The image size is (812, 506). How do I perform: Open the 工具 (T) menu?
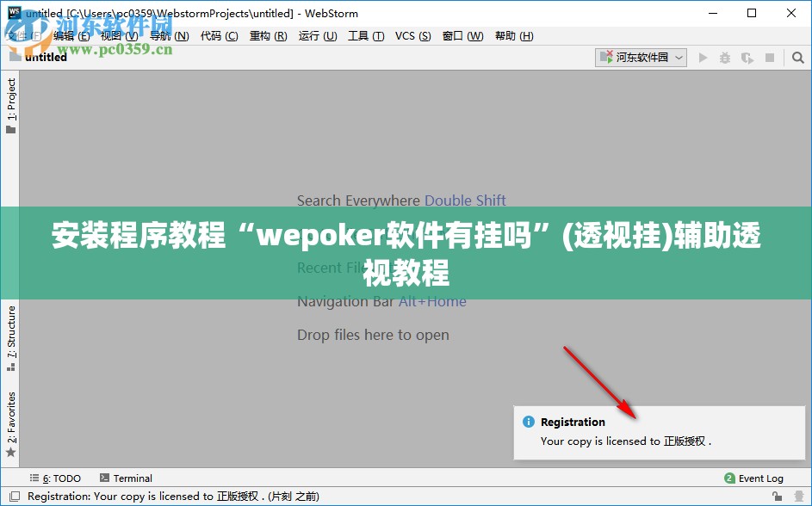click(x=366, y=35)
